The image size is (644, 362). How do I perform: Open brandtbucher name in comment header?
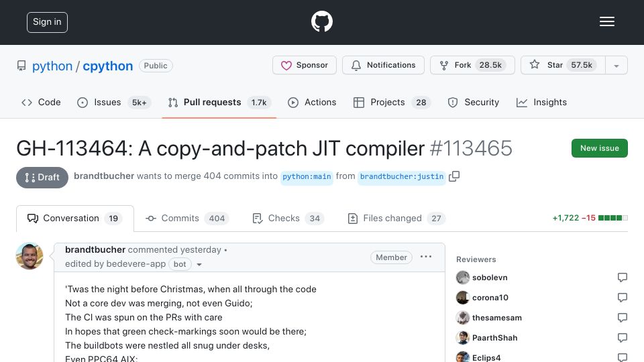(95, 249)
